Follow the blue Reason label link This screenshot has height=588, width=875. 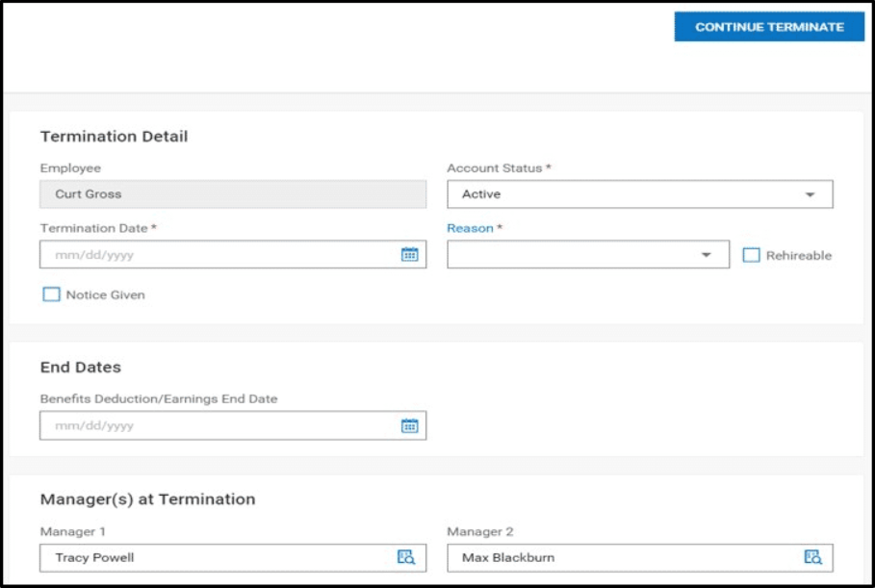[x=470, y=228]
